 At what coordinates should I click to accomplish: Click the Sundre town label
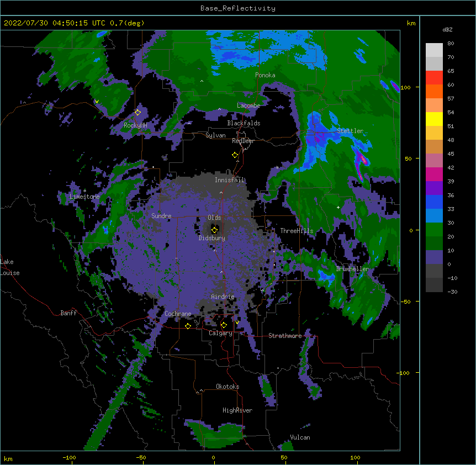point(161,216)
